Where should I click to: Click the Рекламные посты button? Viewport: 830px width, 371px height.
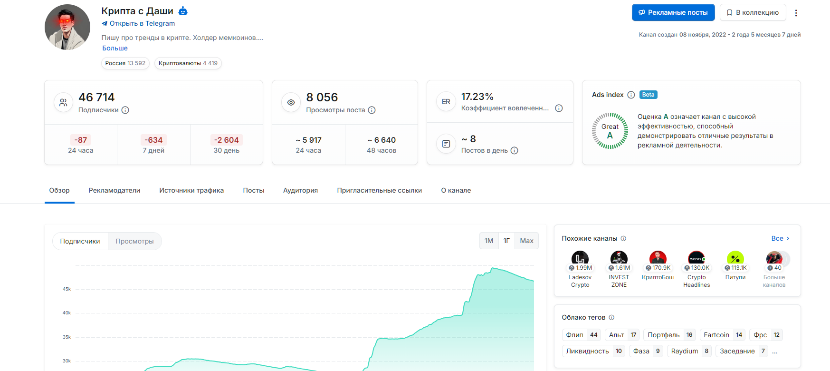[x=673, y=12]
